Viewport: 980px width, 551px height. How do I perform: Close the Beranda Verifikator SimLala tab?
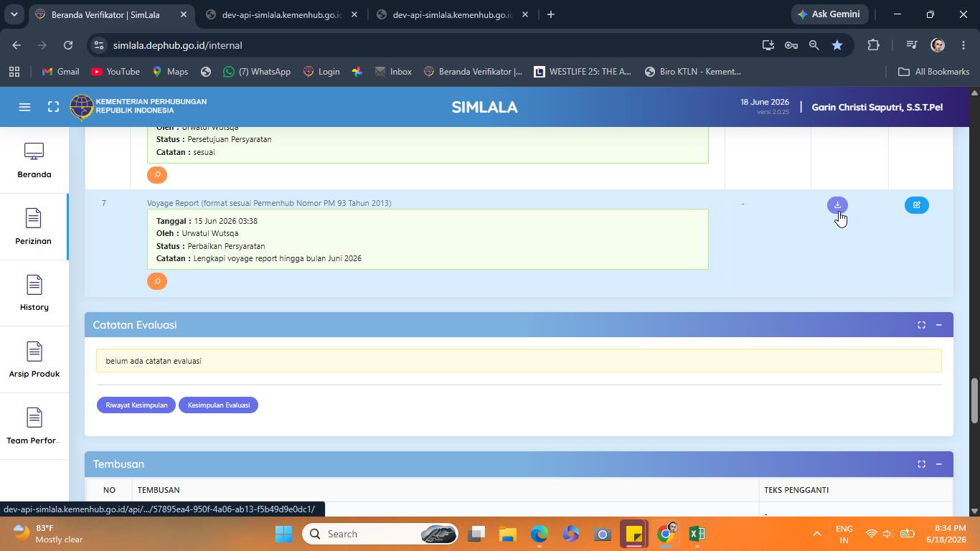point(184,14)
